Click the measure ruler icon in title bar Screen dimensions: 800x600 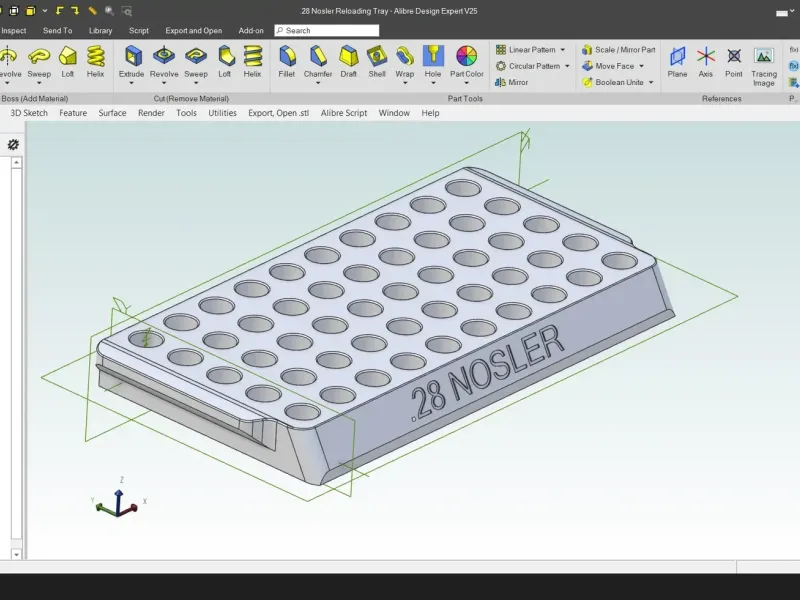tap(92, 11)
